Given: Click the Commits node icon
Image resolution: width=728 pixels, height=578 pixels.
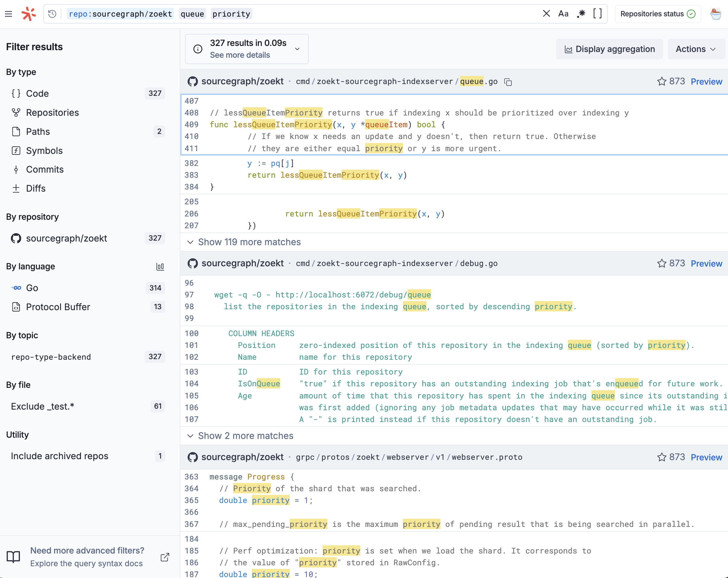Looking at the screenshot, I should (x=16, y=169).
